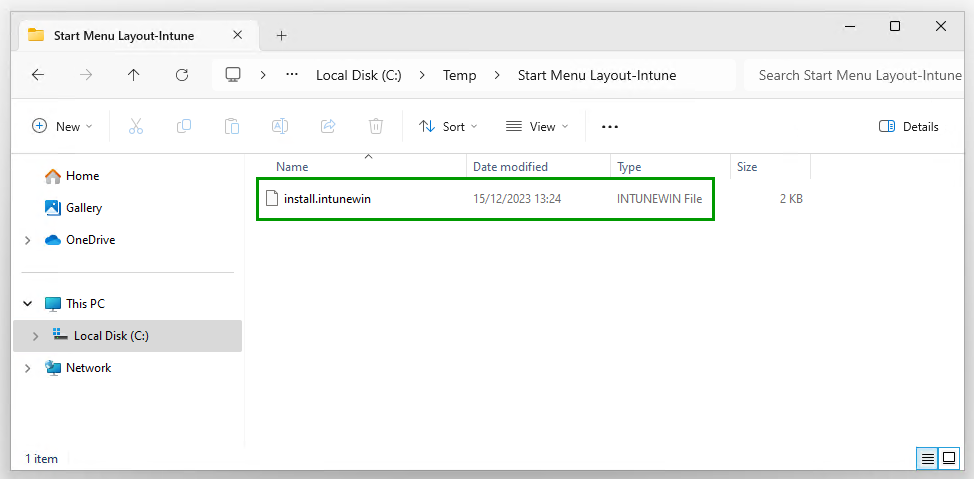Toggle the Details pane button

tap(908, 126)
